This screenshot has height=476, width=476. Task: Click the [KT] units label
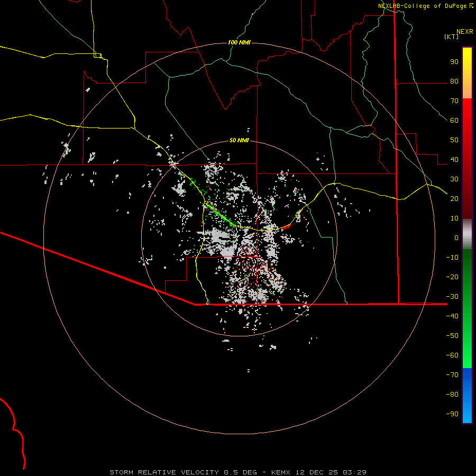(452, 36)
